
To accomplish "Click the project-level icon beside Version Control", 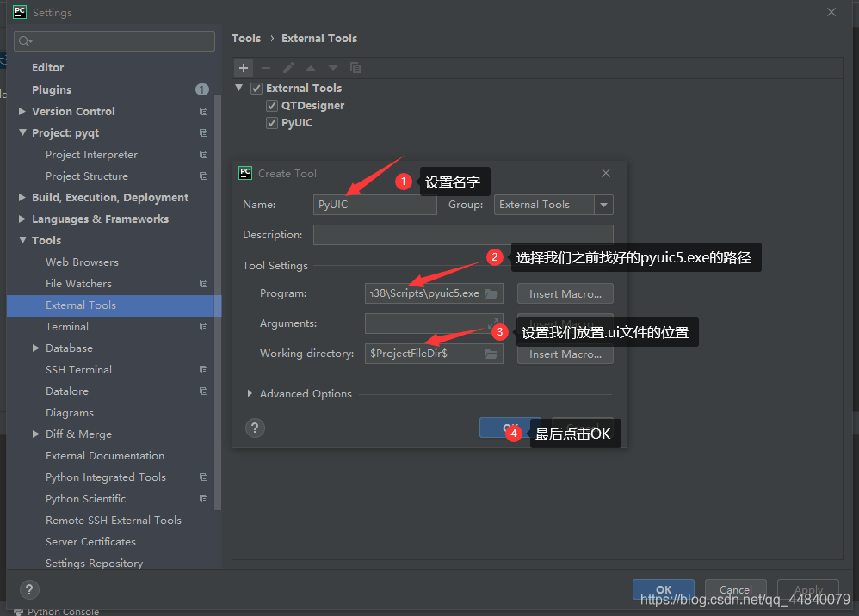I will pyautogui.click(x=204, y=111).
